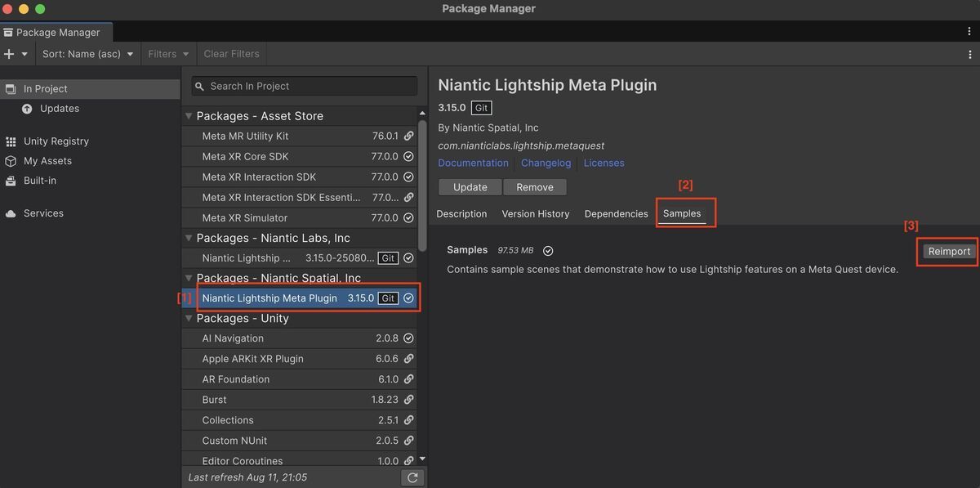Select Meta MR Utility Kit package
980x488 pixels.
tap(299, 137)
